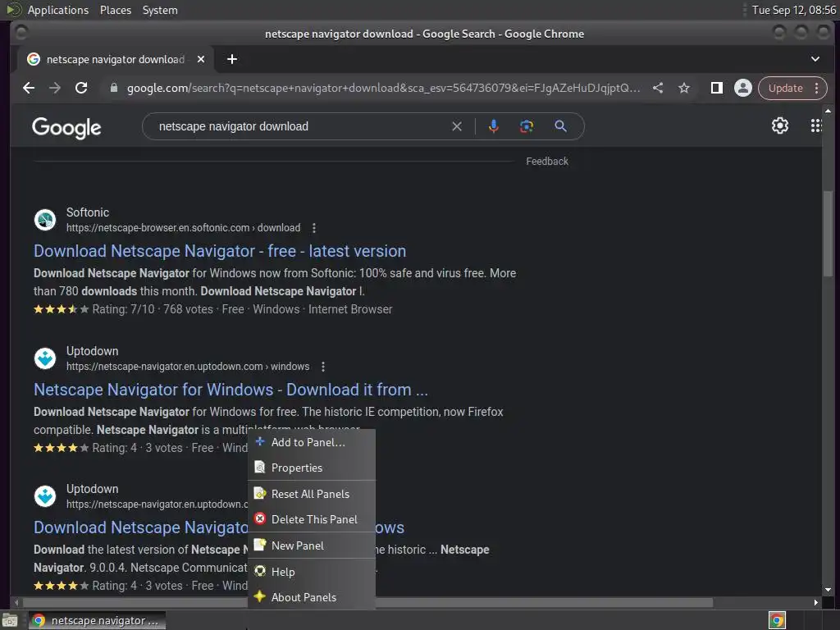Click the padlock site info icon
This screenshot has width=840, height=630.
113,88
